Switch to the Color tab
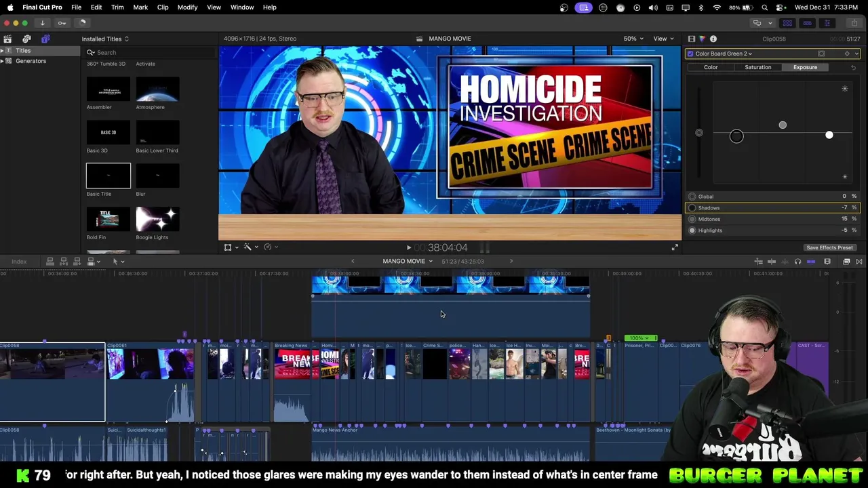This screenshot has width=868, height=488. (711, 67)
